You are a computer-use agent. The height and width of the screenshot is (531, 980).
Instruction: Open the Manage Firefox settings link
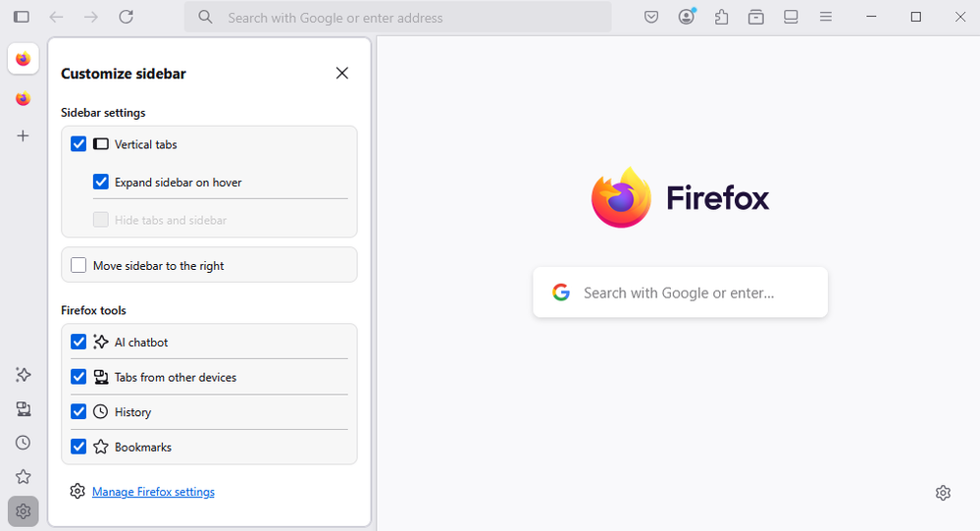click(x=153, y=492)
